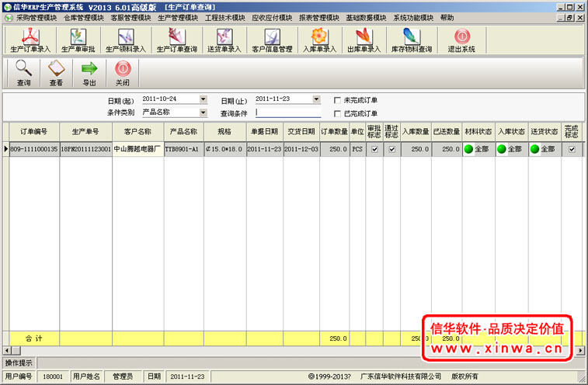Select cell 809-1111000135
Screen dimensions: 588x385
point(34,149)
